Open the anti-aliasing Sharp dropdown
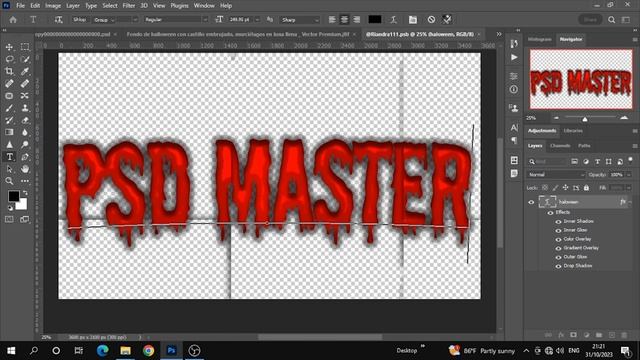The height and width of the screenshot is (360, 640). click(x=300, y=20)
